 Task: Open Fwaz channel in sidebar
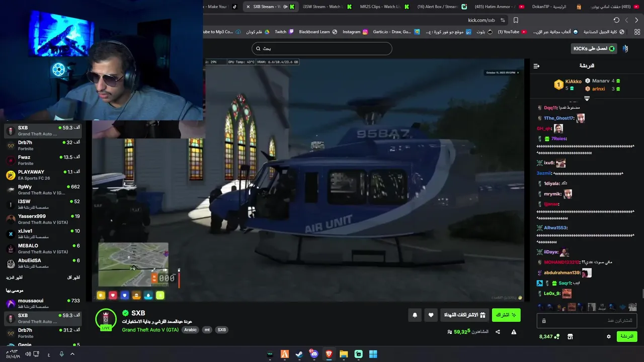(43, 160)
